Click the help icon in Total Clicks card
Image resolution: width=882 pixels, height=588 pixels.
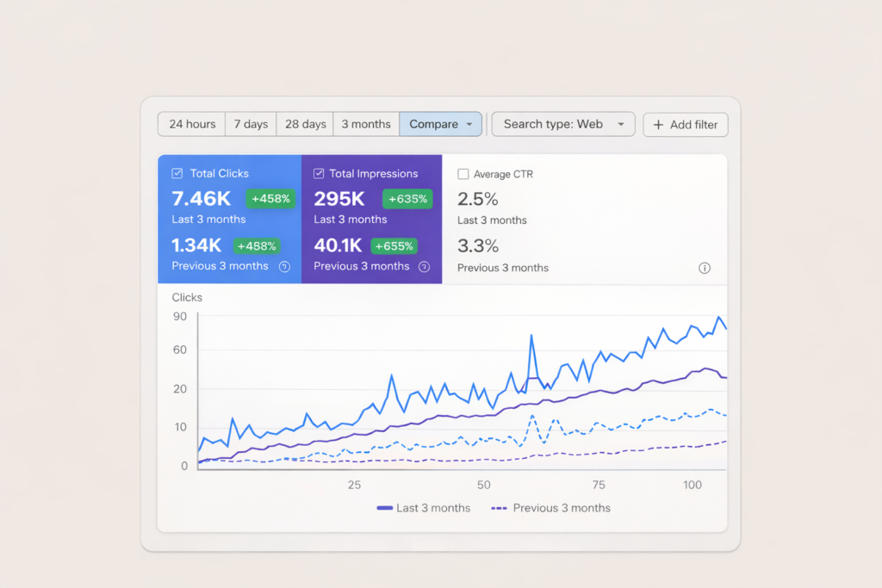pyautogui.click(x=284, y=267)
